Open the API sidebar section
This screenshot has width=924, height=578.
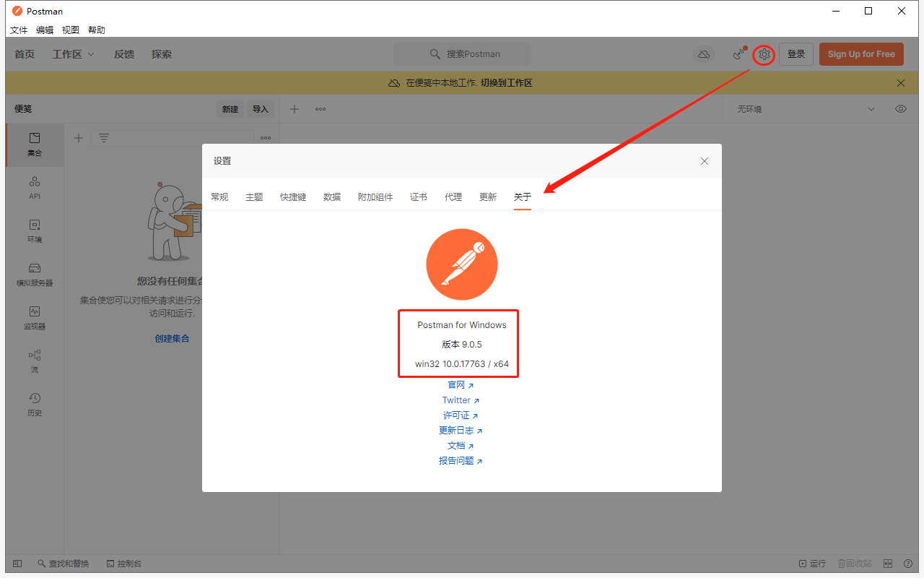point(35,188)
